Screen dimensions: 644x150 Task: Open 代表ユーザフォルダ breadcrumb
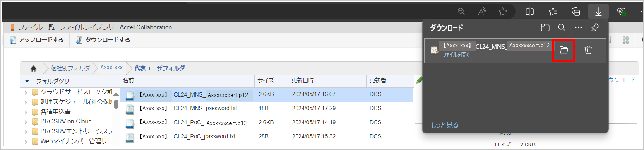pyautogui.click(x=159, y=68)
